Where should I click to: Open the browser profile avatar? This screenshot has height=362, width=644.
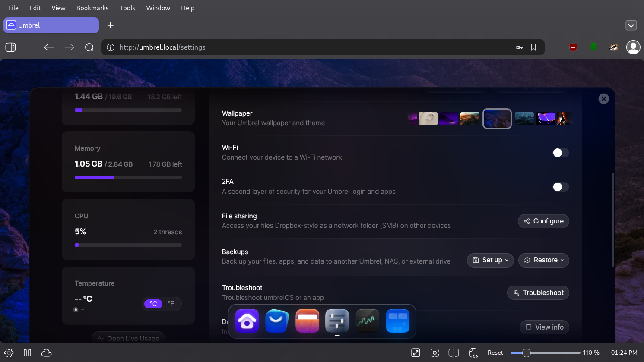(x=633, y=47)
